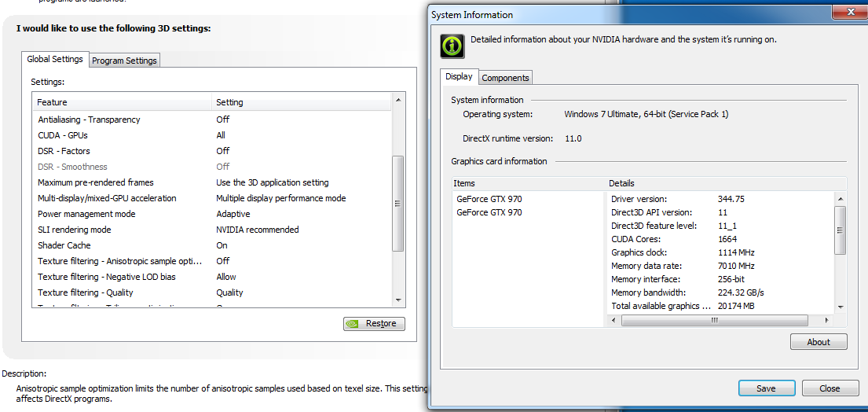
Task: Click details horizontal scroll right arrow
Action: pos(827,320)
